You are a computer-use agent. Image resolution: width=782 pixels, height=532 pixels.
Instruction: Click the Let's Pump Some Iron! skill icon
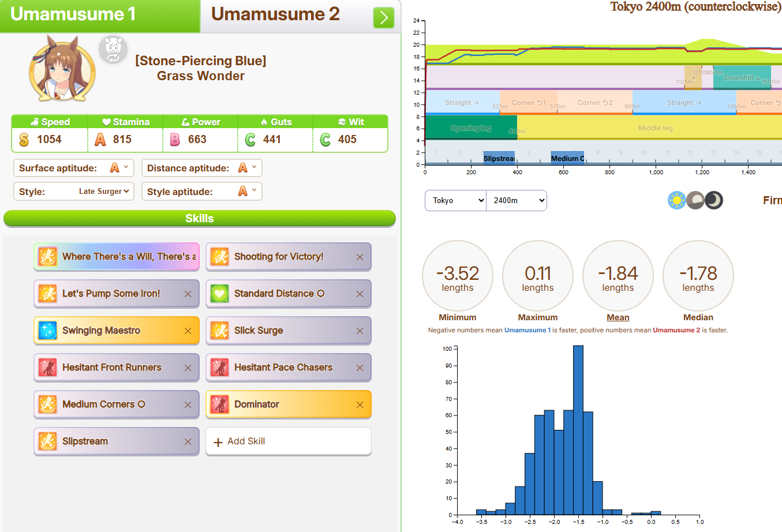click(x=47, y=294)
